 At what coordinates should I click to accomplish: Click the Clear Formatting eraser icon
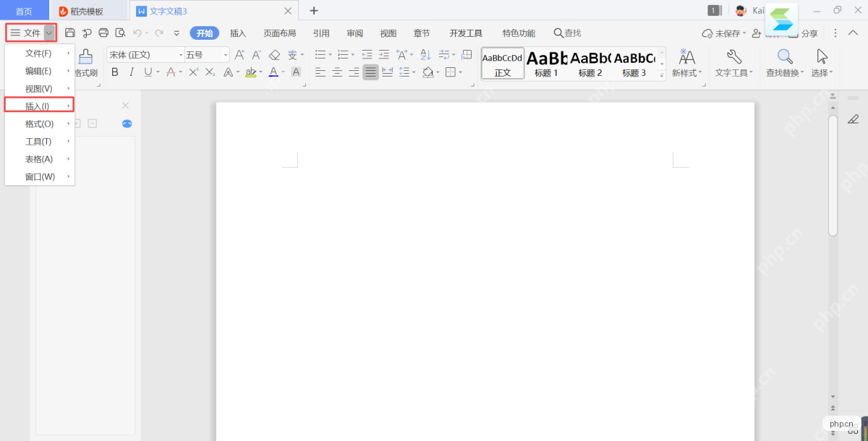(274, 54)
